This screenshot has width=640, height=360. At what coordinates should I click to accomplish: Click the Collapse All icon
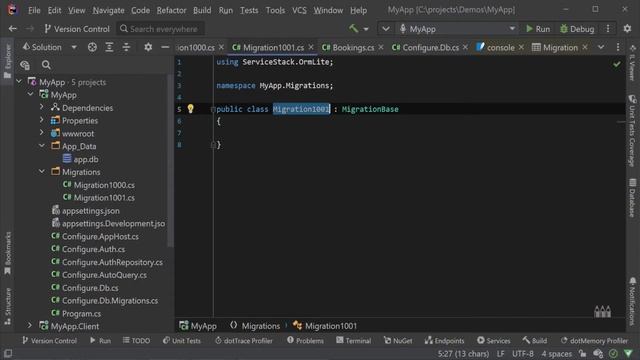pyautogui.click(x=126, y=47)
